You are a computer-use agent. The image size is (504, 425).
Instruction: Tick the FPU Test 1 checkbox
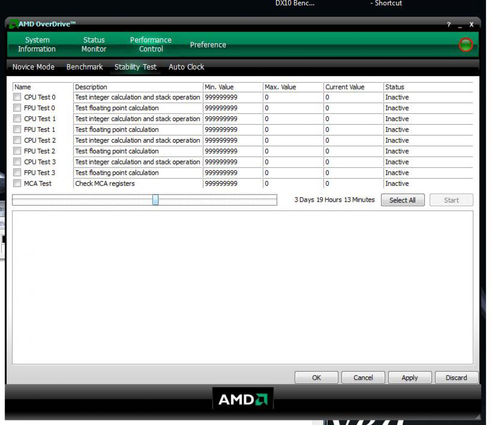pyautogui.click(x=17, y=129)
